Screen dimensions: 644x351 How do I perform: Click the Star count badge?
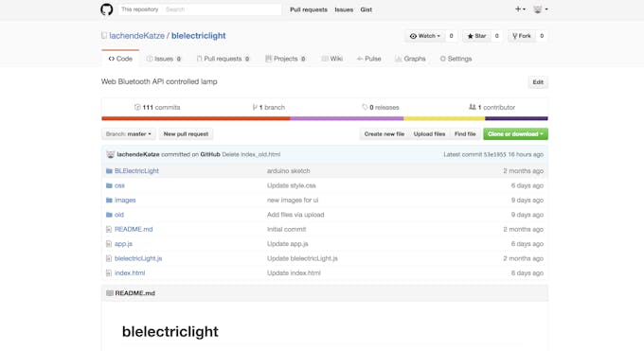coord(496,36)
